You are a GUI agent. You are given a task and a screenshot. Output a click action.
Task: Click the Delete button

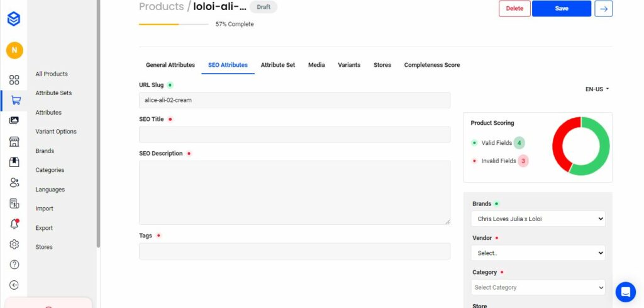tap(514, 9)
